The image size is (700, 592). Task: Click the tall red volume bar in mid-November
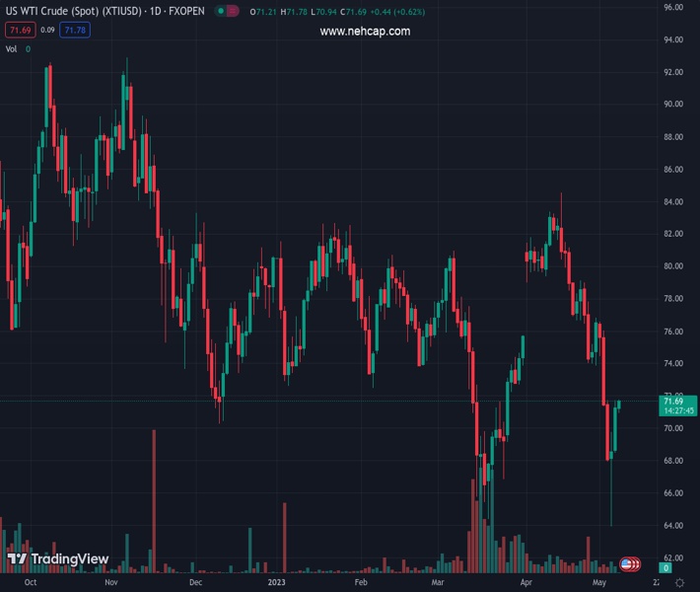point(154,501)
